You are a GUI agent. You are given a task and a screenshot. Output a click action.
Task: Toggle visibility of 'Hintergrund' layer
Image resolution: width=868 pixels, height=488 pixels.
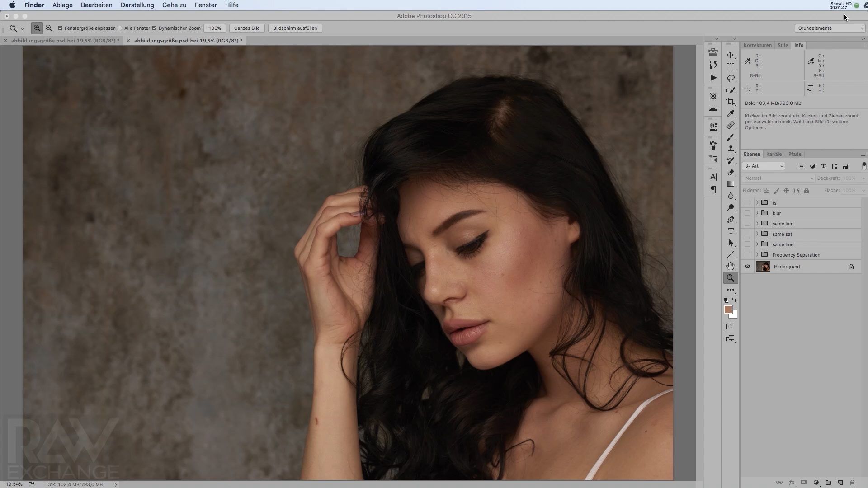tap(748, 266)
